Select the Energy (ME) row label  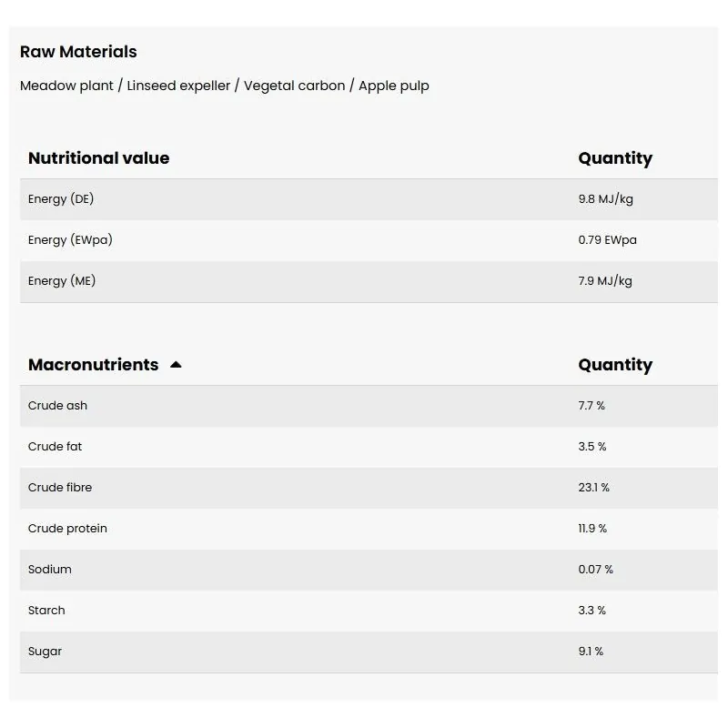[62, 281]
